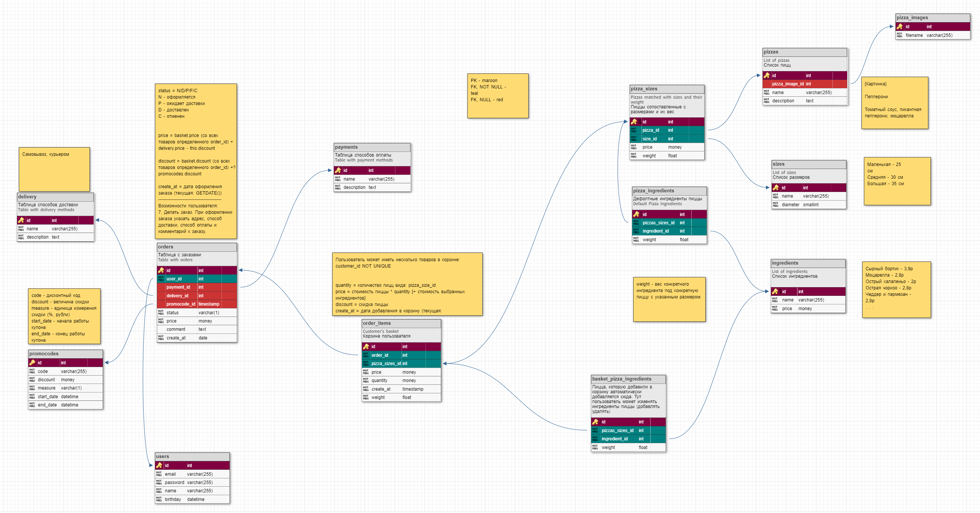Click the key icon in basket_pizza_ingredients table

[596, 422]
